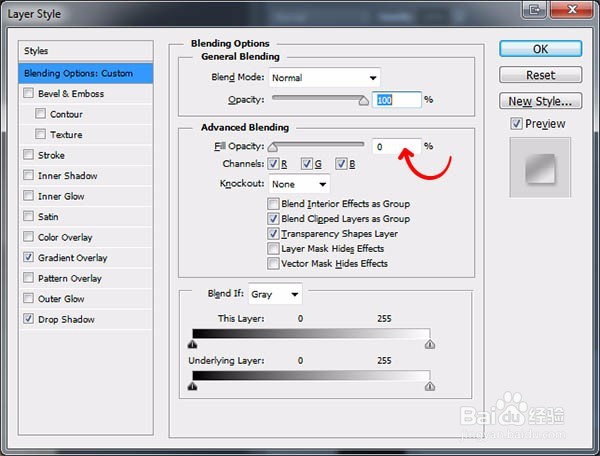600x456 pixels.
Task: Click the Opacity percentage input field
Action: point(396,100)
